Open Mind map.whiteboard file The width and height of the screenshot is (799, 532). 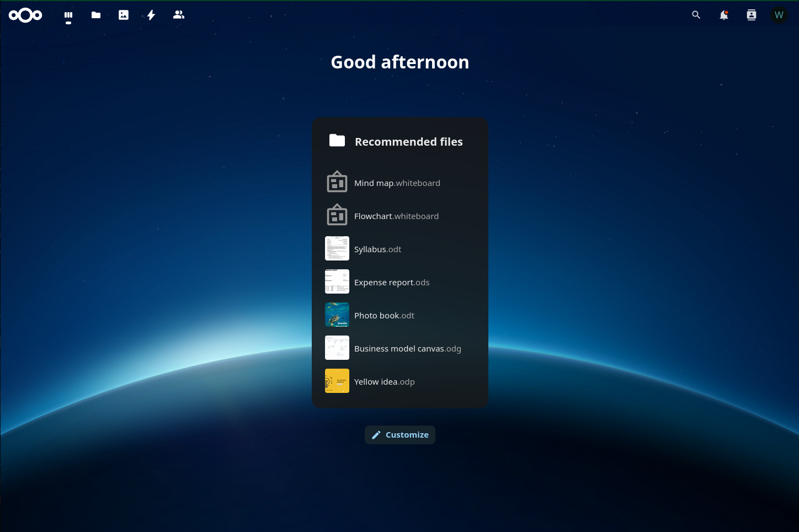(x=397, y=183)
